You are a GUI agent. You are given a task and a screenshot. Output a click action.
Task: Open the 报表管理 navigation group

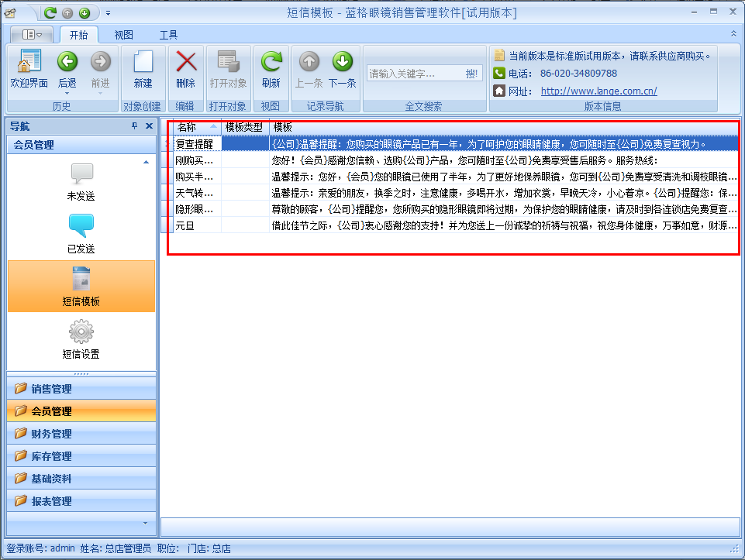(x=81, y=501)
